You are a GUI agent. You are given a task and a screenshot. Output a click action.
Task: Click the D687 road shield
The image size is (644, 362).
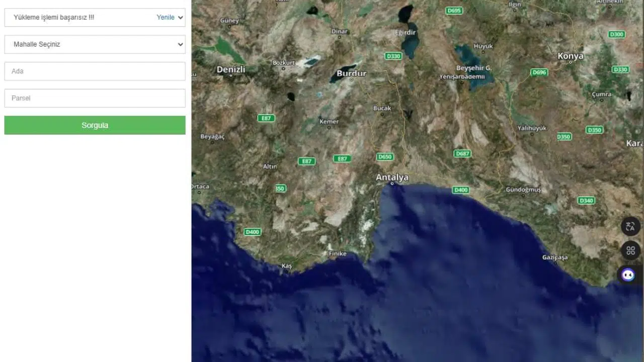coord(462,153)
